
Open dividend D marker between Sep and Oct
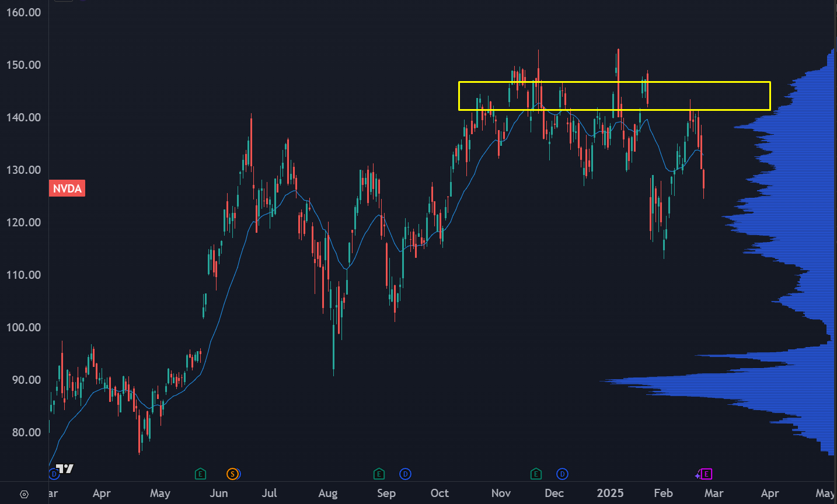405,474
